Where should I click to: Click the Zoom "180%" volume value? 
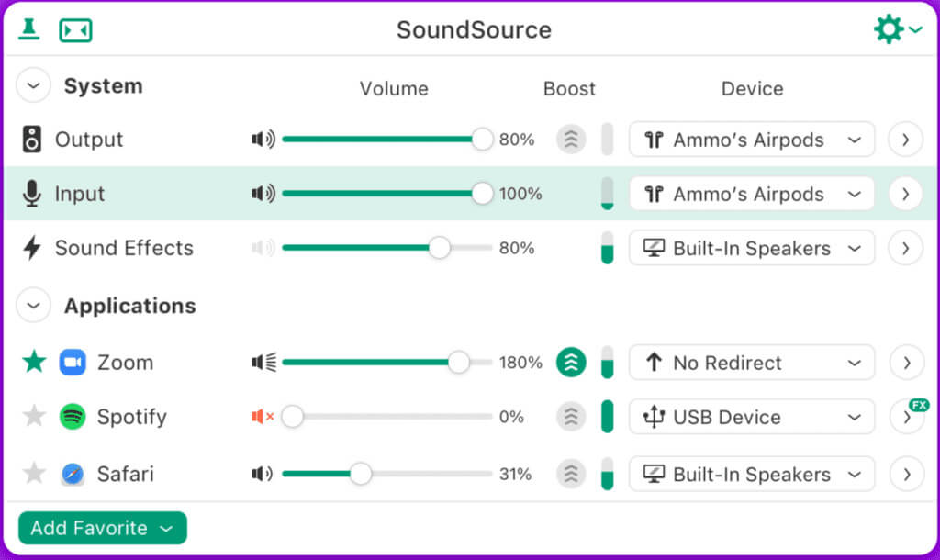520,362
